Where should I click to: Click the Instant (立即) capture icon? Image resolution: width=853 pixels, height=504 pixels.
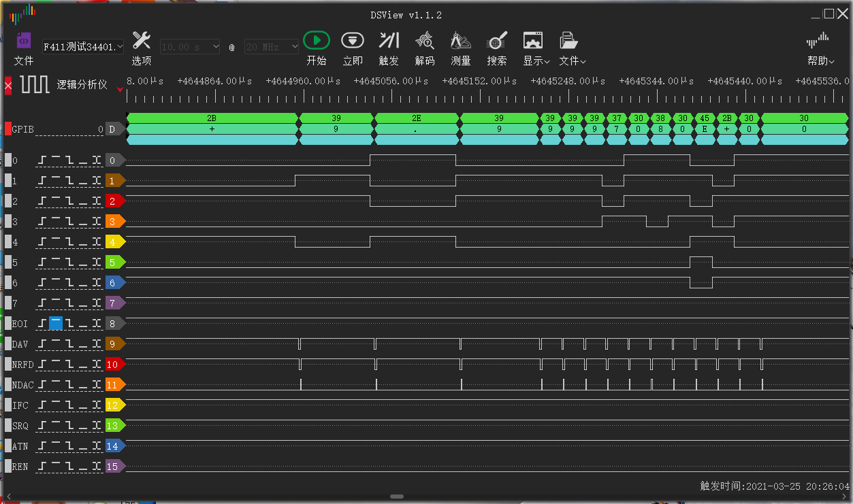(352, 41)
